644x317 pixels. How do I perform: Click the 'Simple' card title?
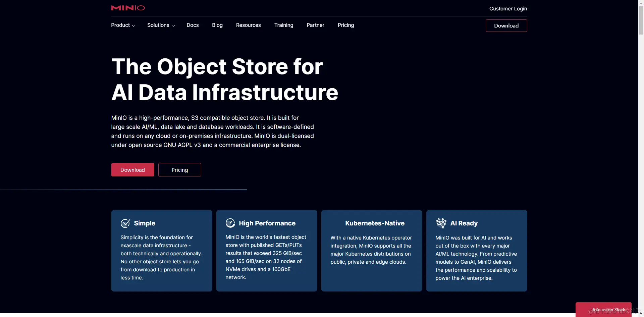pos(145,223)
